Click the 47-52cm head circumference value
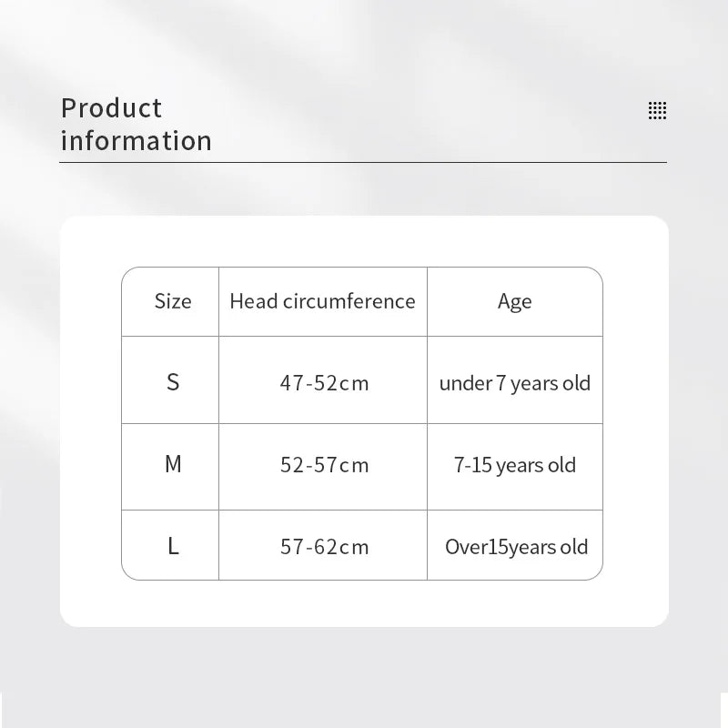 pyautogui.click(x=324, y=383)
